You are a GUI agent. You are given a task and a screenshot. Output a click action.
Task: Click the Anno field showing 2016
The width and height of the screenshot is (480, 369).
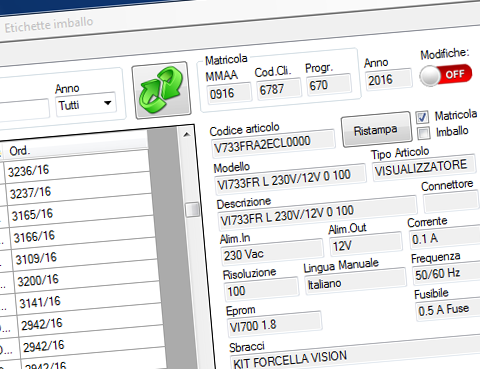point(389,79)
